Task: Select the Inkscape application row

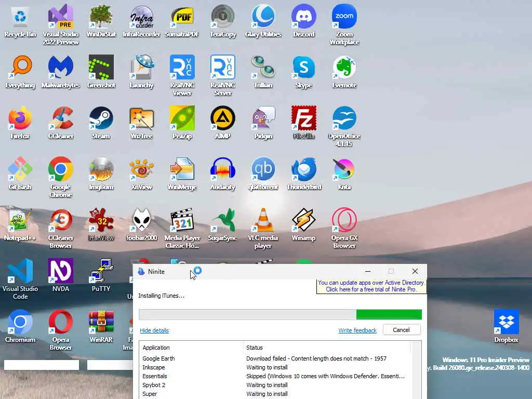Action: (x=275, y=367)
